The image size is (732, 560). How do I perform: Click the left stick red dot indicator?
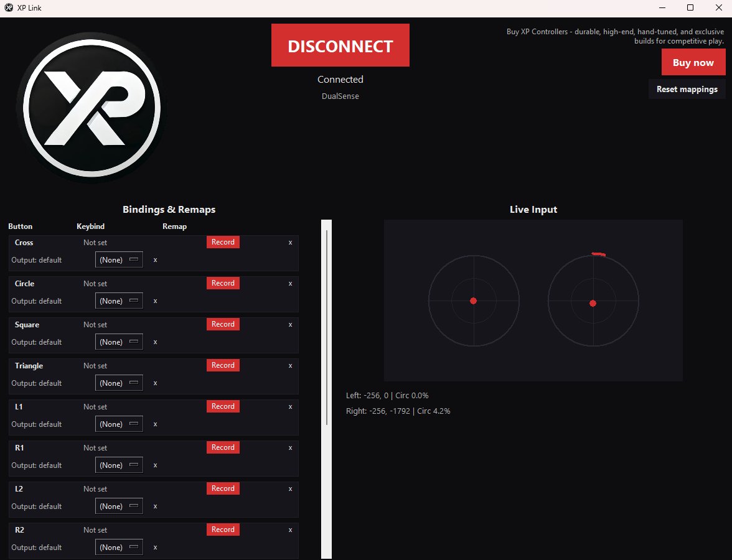coord(473,301)
